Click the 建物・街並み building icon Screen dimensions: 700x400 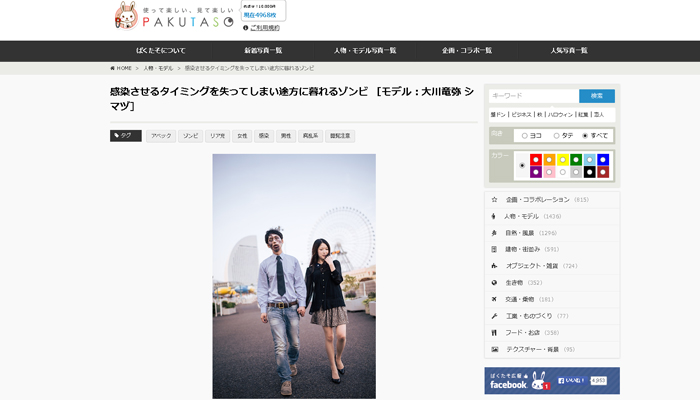[x=494, y=249]
